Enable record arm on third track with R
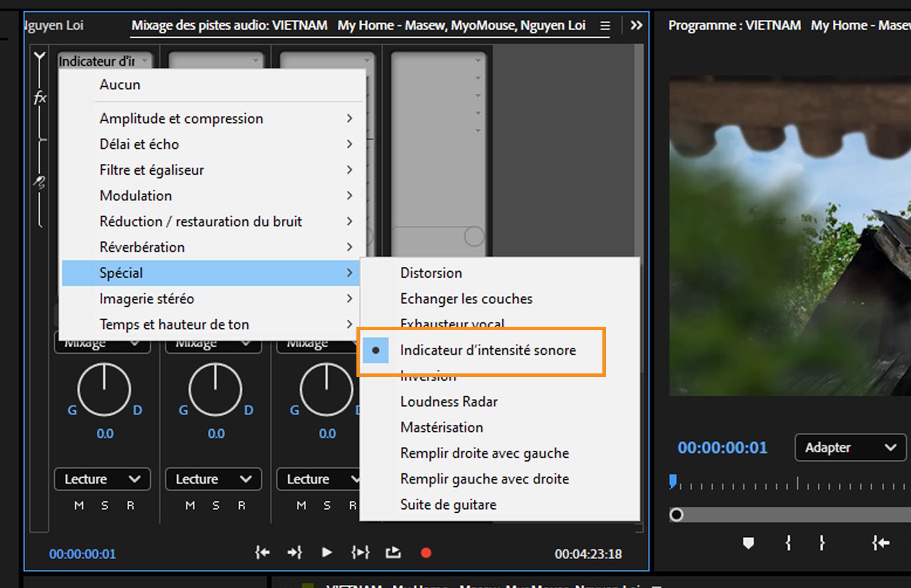The image size is (911, 588). [352, 505]
